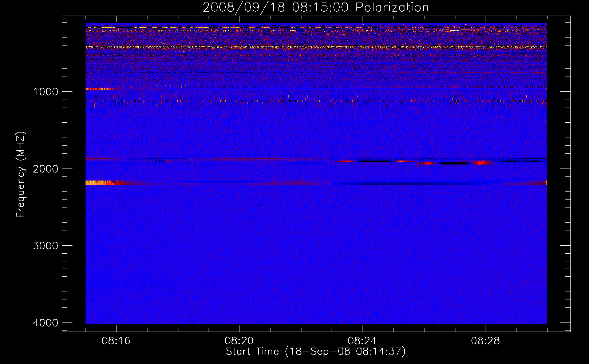Click the 2000 frequency tick label
This screenshot has width=589, height=364.
pos(46,169)
